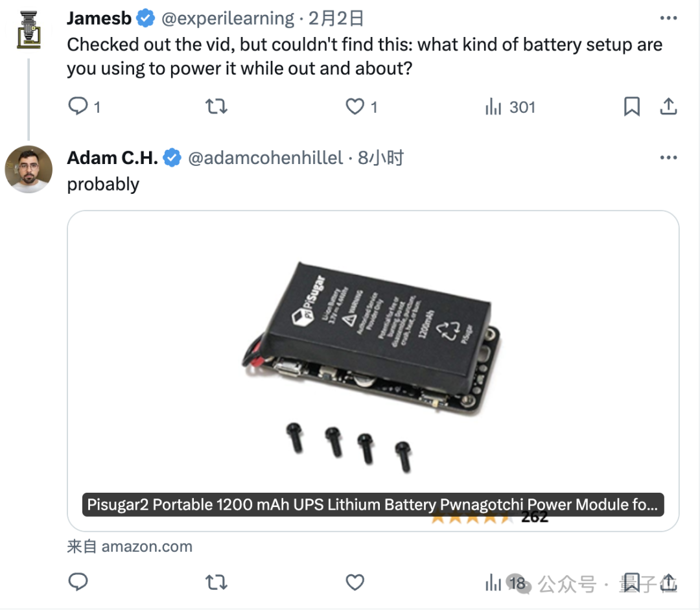Like Jamesb's tweet using the heart icon

[355, 106]
